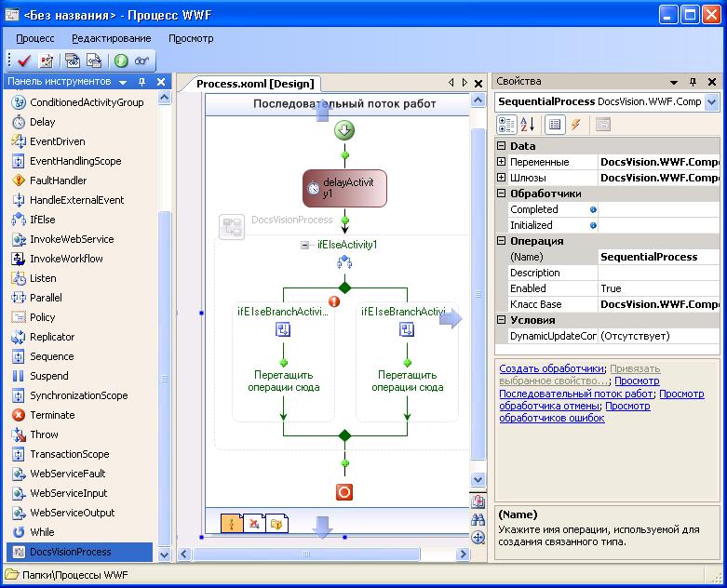Collapse the Обработчики category
The image size is (727, 588).
point(501,194)
